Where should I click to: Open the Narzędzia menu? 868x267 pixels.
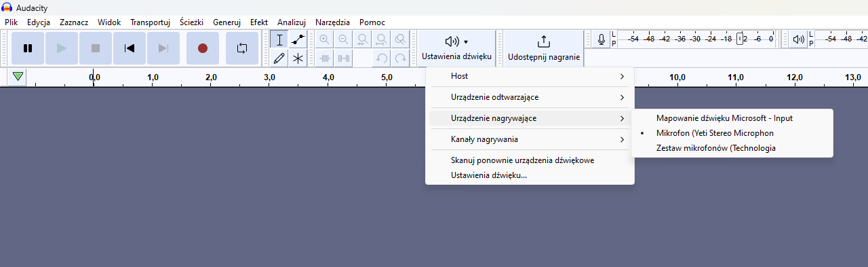[333, 22]
